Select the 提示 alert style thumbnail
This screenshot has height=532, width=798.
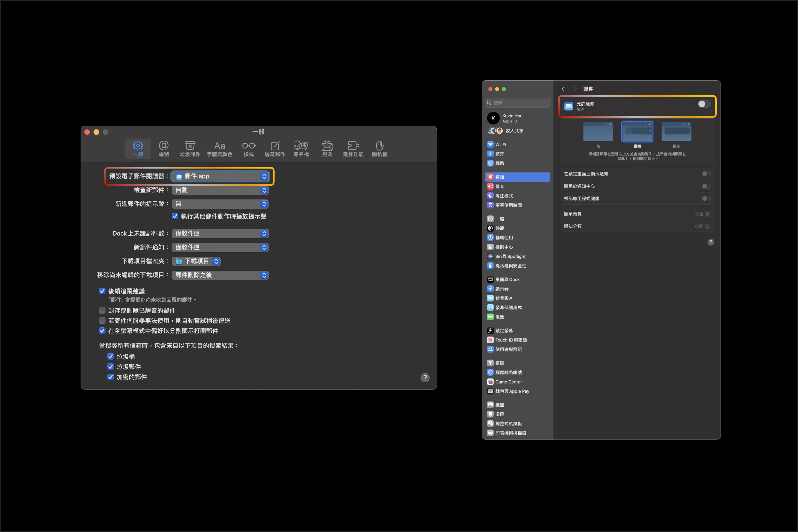(x=676, y=132)
